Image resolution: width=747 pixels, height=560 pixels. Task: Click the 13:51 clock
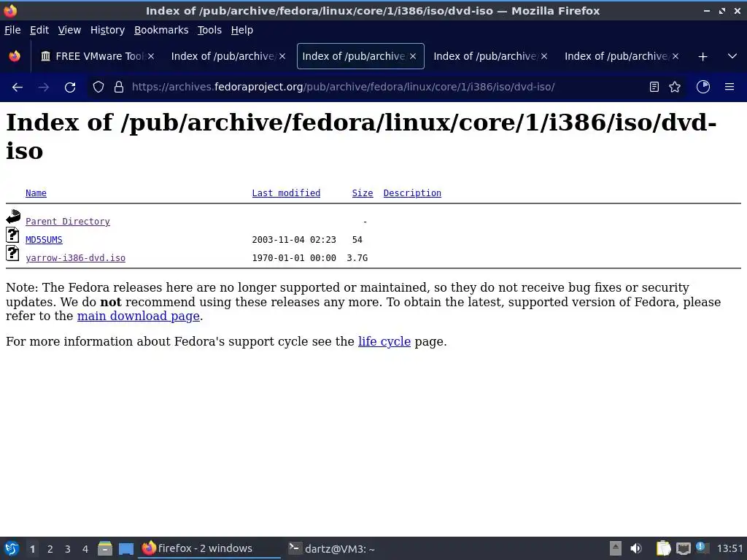(729, 548)
